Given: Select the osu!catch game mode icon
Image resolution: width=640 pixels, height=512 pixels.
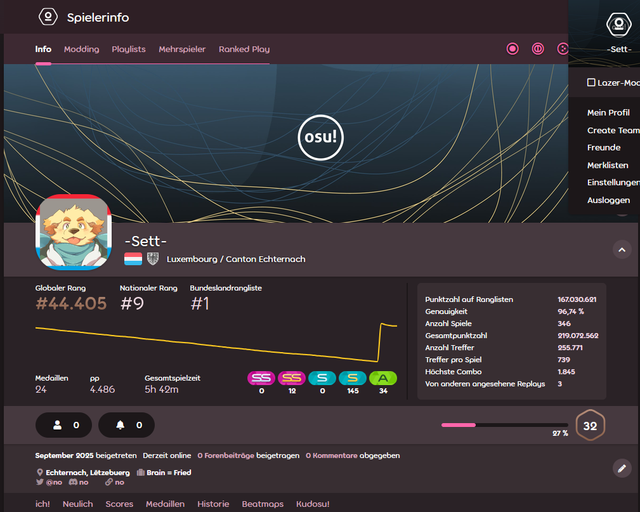Looking at the screenshot, I should pyautogui.click(x=562, y=49).
